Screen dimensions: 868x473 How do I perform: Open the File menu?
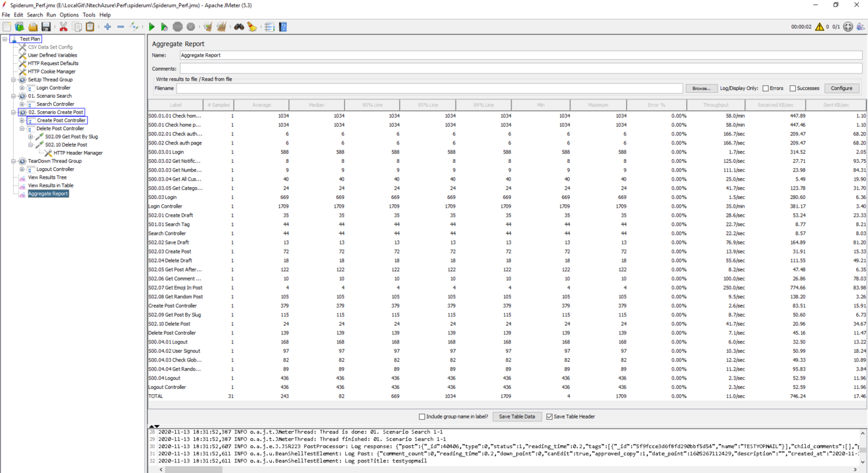click(x=6, y=14)
